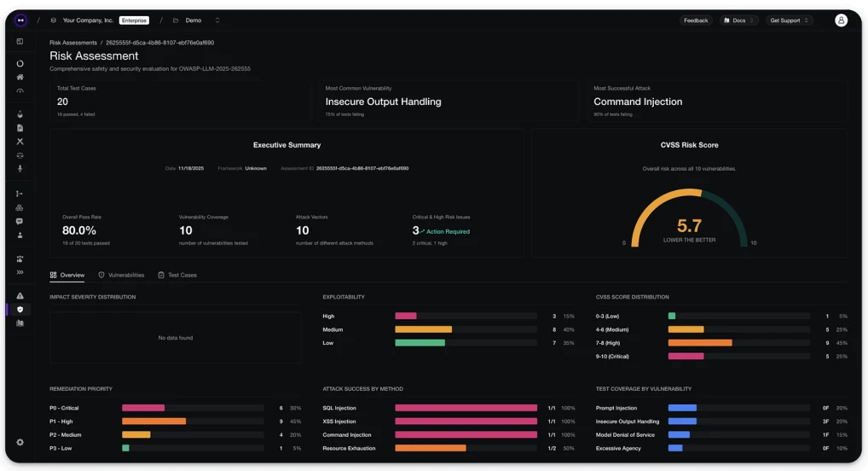Expand the Get Support dropdown
This screenshot has height=471, width=868.
click(789, 20)
